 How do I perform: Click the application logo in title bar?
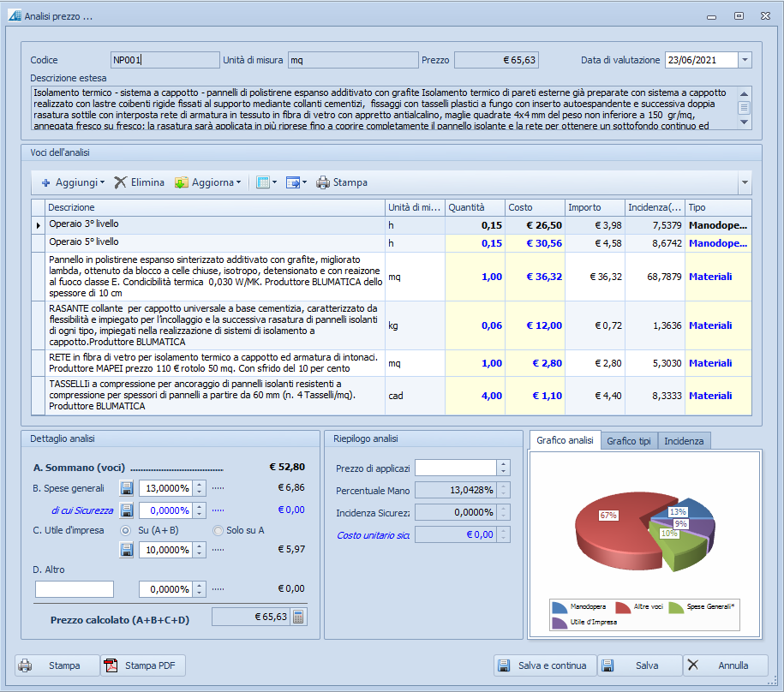[15, 16]
